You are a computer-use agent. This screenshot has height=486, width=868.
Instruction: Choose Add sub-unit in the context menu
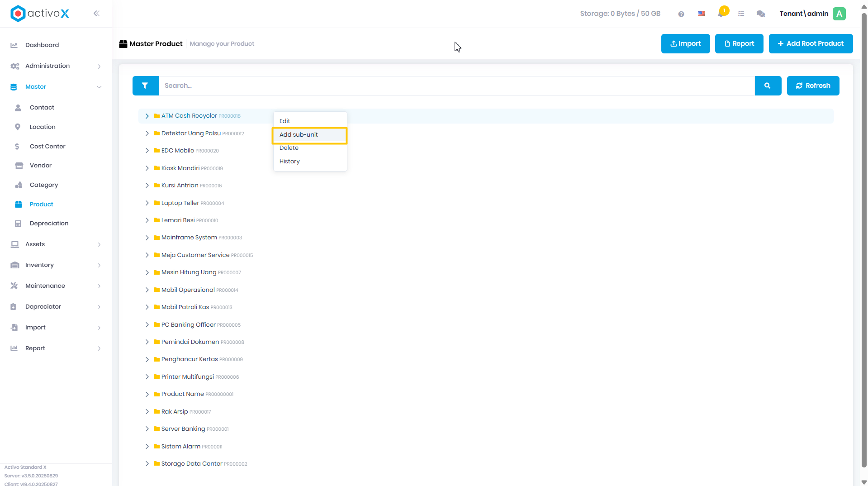point(310,135)
